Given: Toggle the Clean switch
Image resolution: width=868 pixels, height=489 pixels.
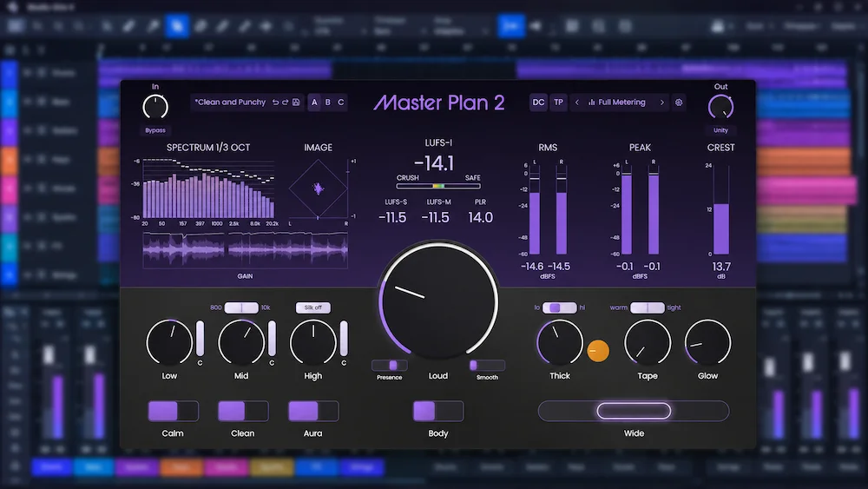Looking at the screenshot, I should [x=243, y=411].
